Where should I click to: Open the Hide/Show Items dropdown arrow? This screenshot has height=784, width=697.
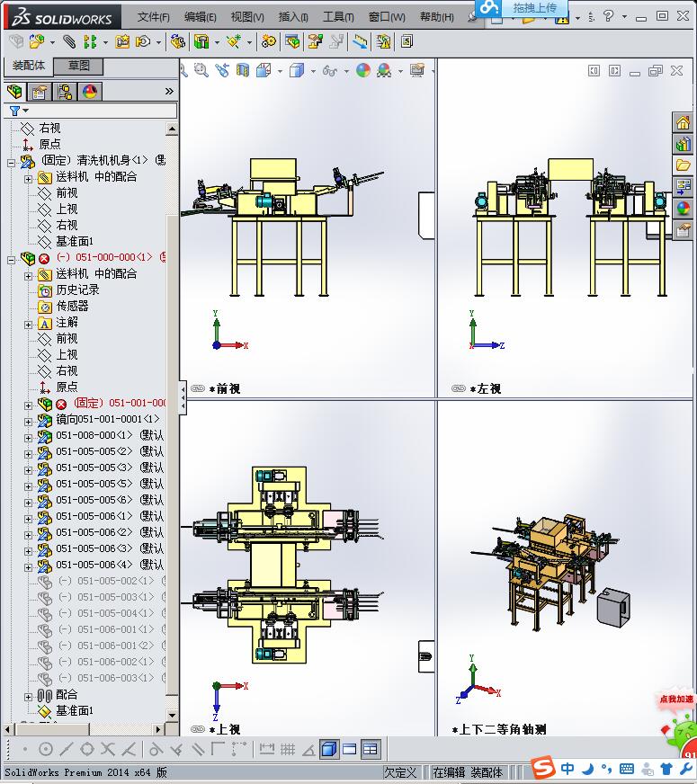click(x=346, y=72)
